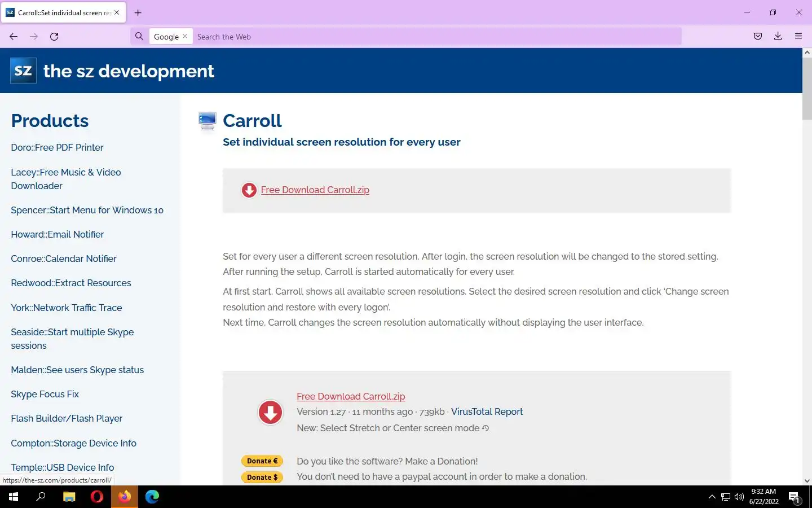Open Flash Builder/Flash Player page
812x508 pixels.
(x=67, y=418)
